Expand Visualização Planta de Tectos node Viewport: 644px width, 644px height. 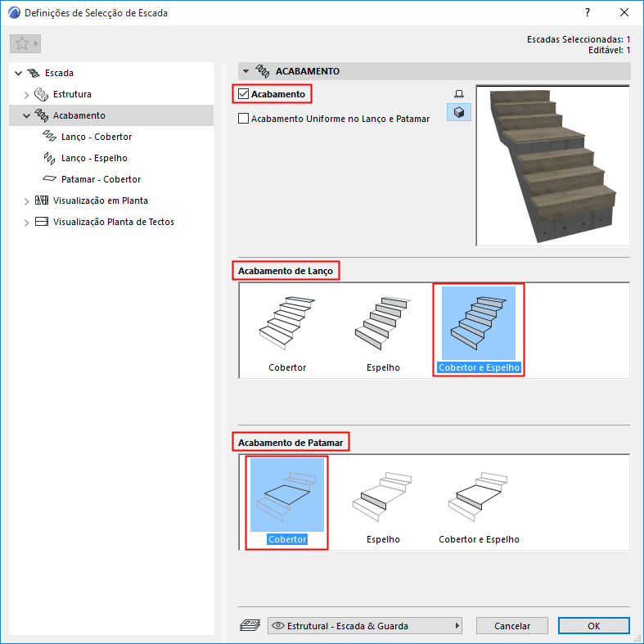[27, 223]
